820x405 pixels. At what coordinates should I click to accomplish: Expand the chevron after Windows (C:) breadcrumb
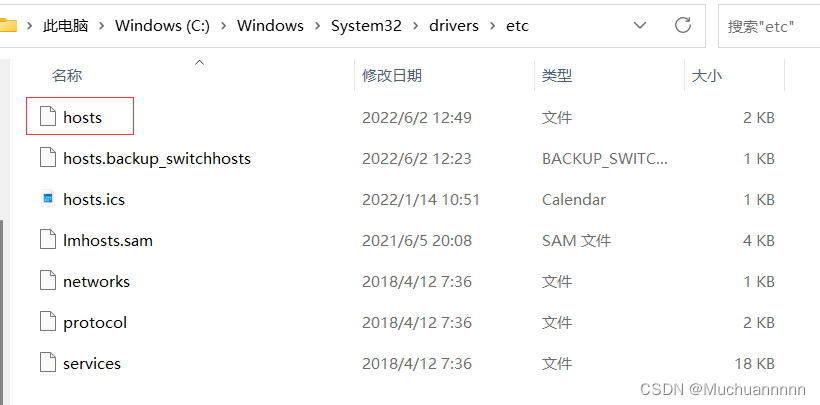224,26
